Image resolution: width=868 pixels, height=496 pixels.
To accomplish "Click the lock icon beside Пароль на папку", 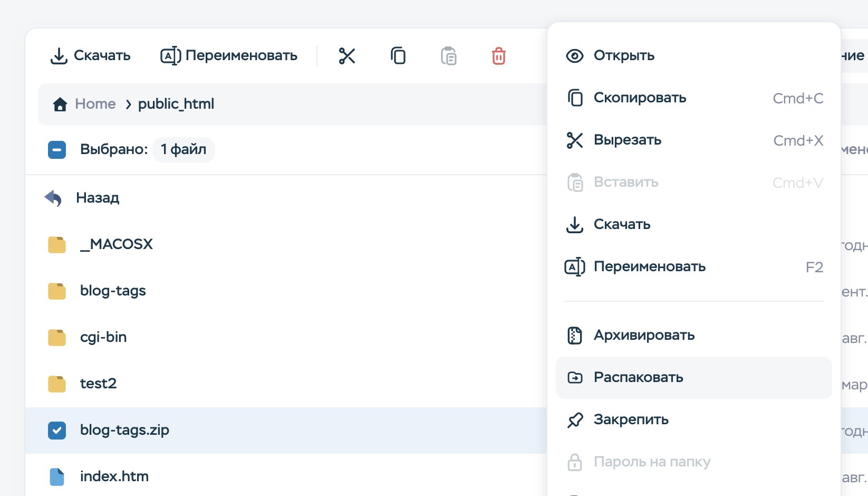I will pos(575,462).
